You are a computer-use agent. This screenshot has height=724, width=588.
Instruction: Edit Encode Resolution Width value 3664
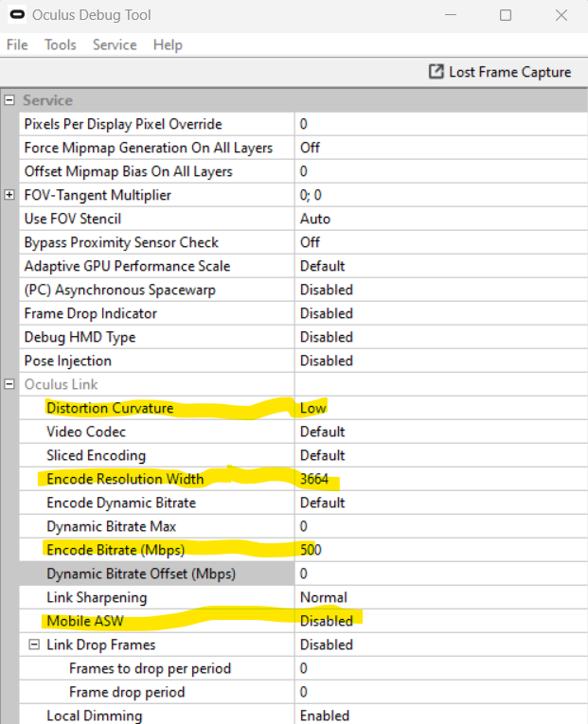[x=441, y=479]
